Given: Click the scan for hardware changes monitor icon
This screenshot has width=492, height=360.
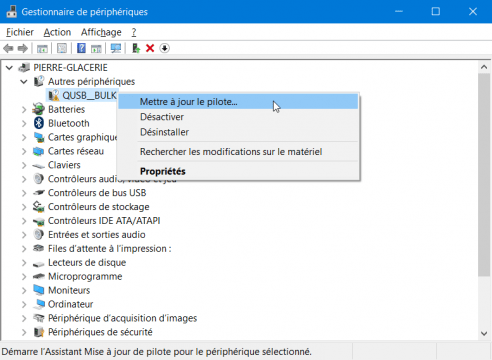Looking at the screenshot, I should pos(116,48).
